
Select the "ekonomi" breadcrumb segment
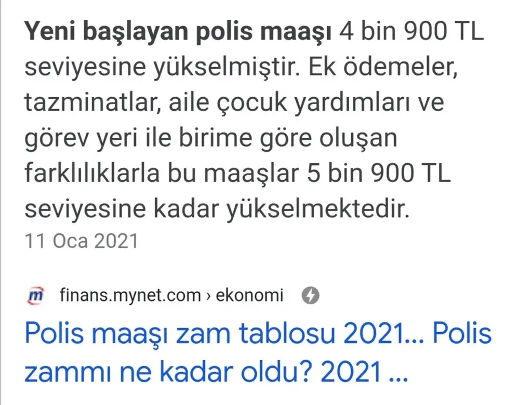(249, 296)
